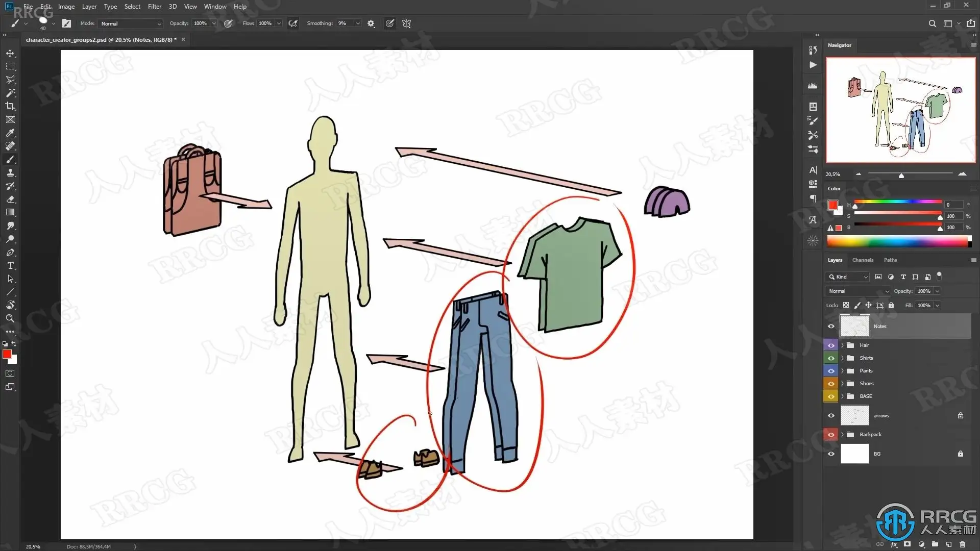Screen dimensions: 980x551
Task: Select the Eraser tool
Action: coord(10,199)
